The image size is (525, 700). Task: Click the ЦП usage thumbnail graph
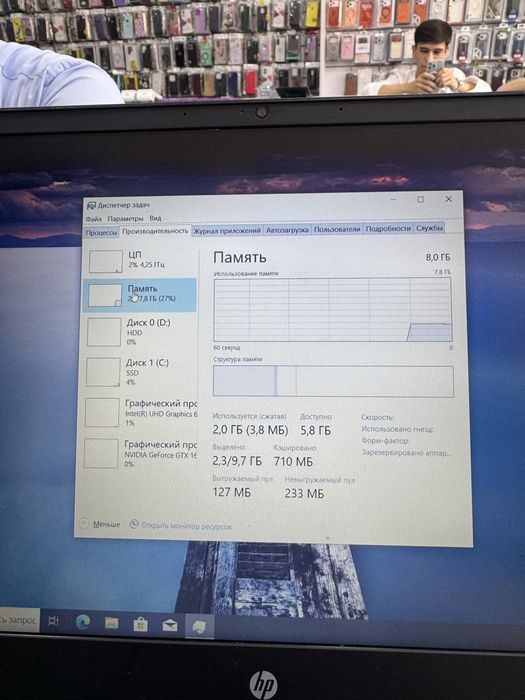pos(105,261)
